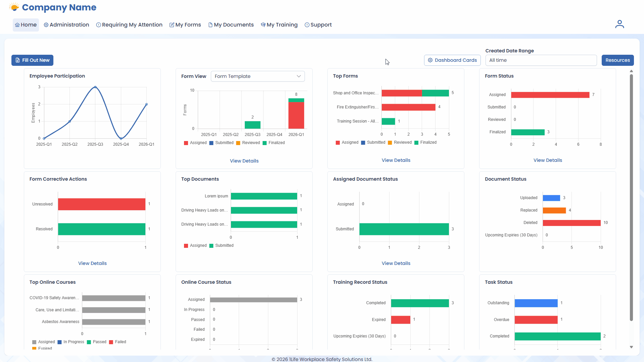Toggle the Finalized legend in Form View chart
The width and height of the screenshot is (644, 362).
point(274,143)
